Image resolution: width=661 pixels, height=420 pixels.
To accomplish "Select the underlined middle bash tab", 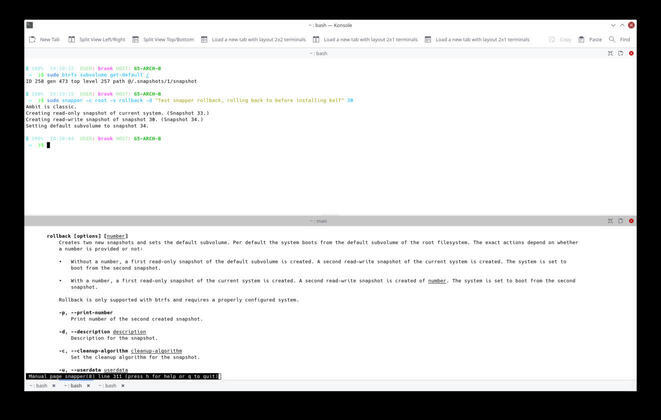I will (73, 386).
